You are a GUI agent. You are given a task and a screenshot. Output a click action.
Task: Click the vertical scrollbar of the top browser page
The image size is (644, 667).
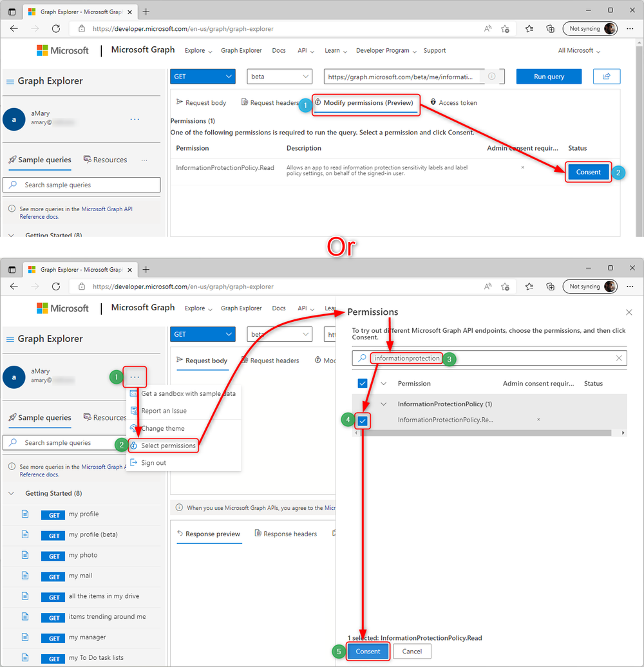tap(639, 140)
